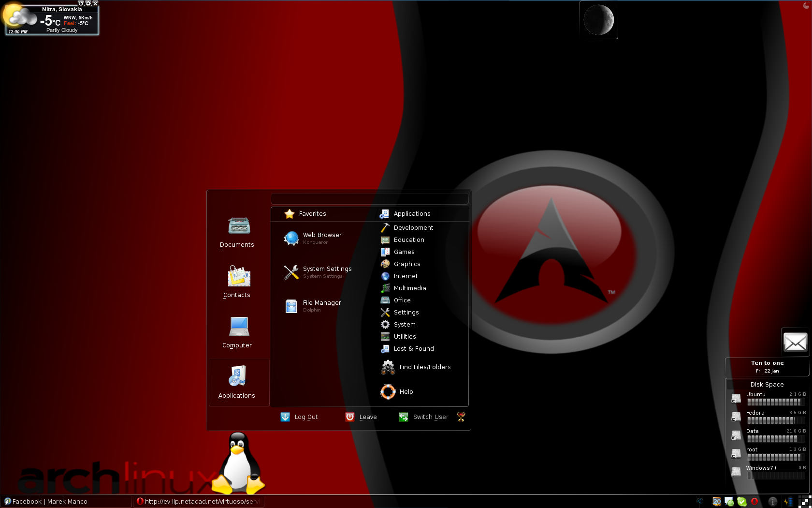812x508 pixels.
Task: Open the Office category
Action: (x=395, y=300)
